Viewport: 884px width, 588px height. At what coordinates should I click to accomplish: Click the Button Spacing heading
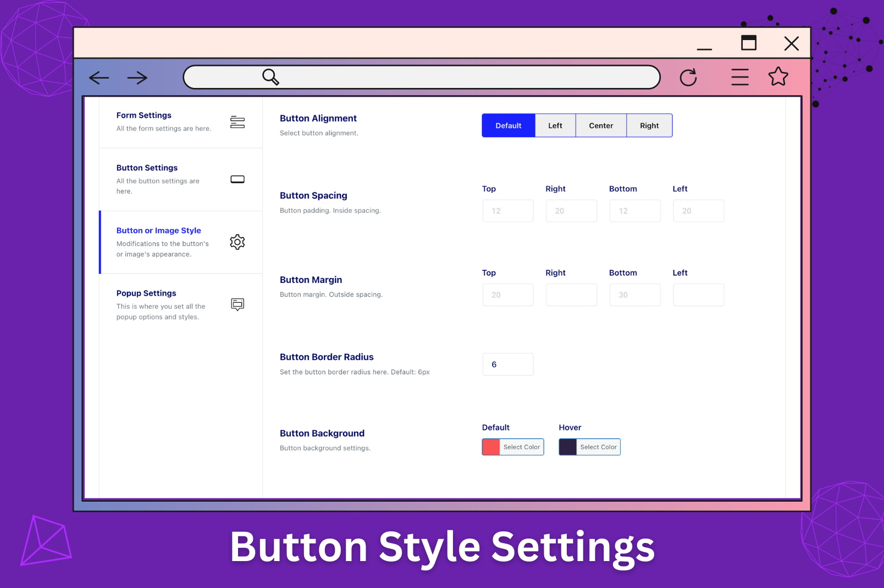pyautogui.click(x=313, y=196)
